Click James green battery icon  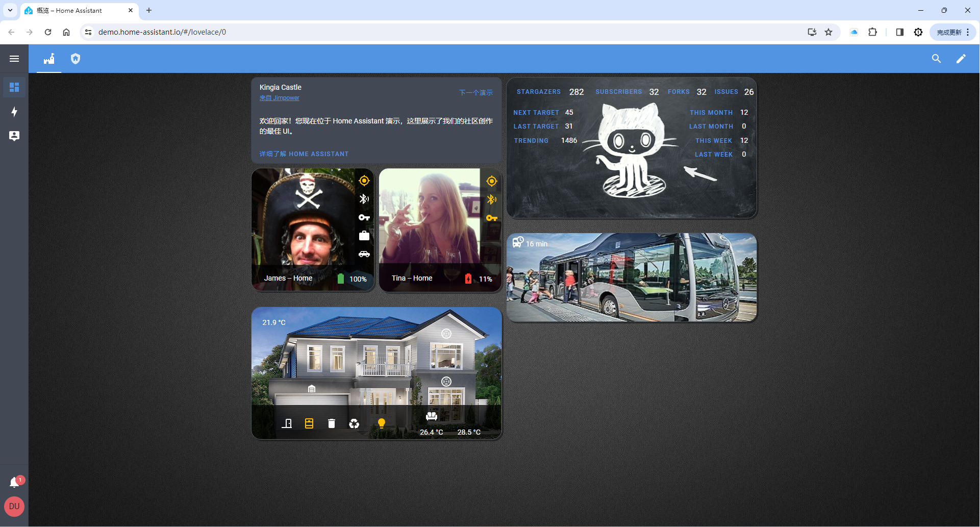341,279
